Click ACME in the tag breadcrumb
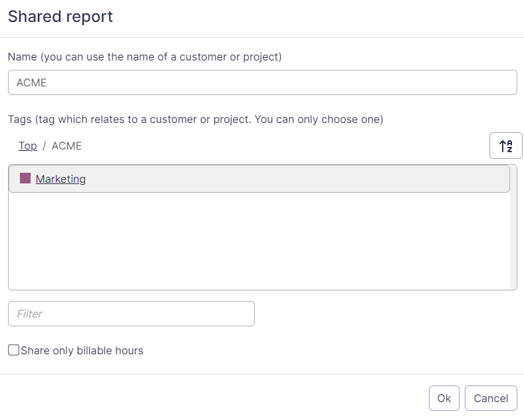 click(66, 146)
